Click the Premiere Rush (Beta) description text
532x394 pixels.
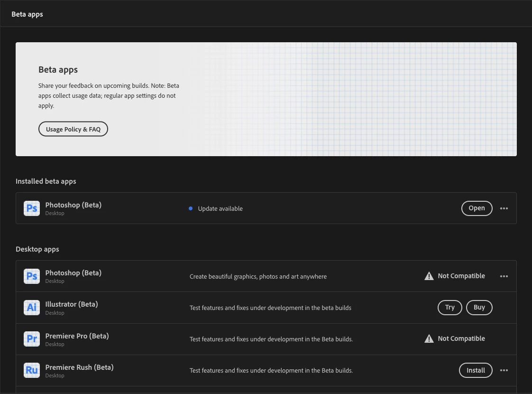pos(271,371)
